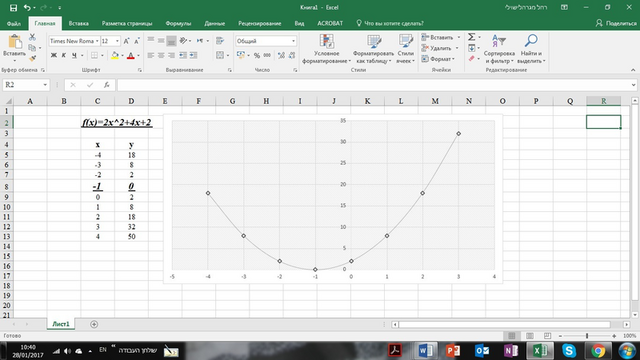Image resolution: width=640 pixels, height=360 pixels.
Task: Click the red font color swatch
Action: (x=131, y=56)
